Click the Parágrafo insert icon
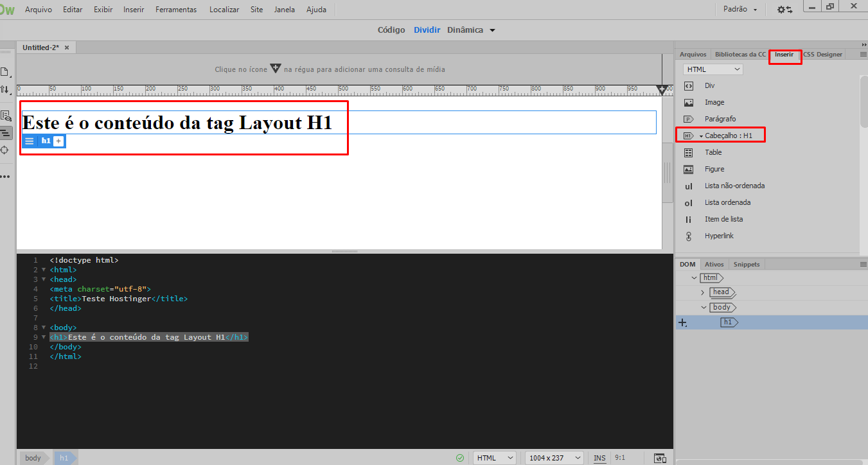Image resolution: width=868 pixels, height=465 pixels. [x=689, y=119]
